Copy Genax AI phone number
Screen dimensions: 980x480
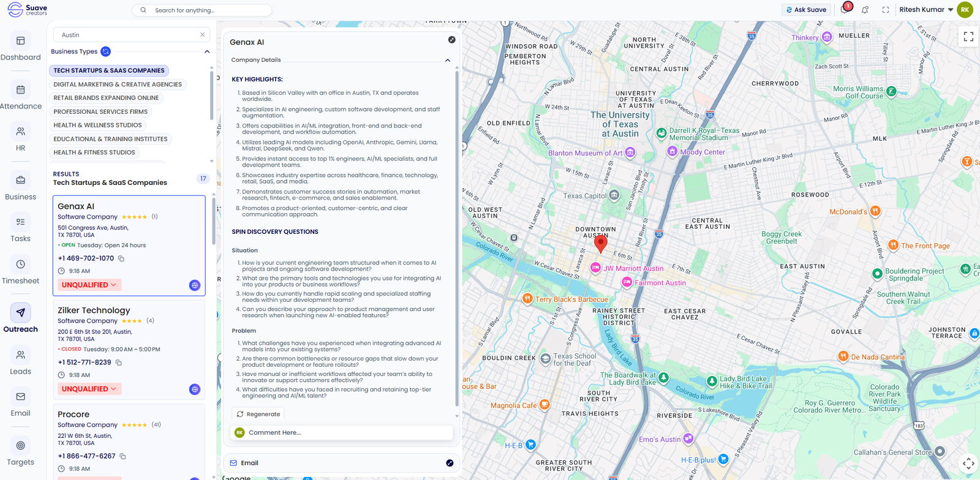coord(121,258)
